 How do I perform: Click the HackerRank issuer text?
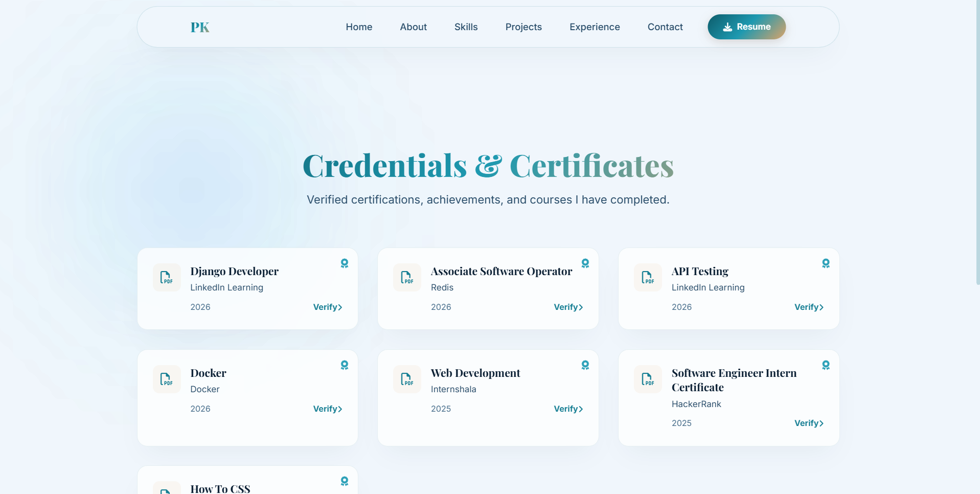point(696,404)
